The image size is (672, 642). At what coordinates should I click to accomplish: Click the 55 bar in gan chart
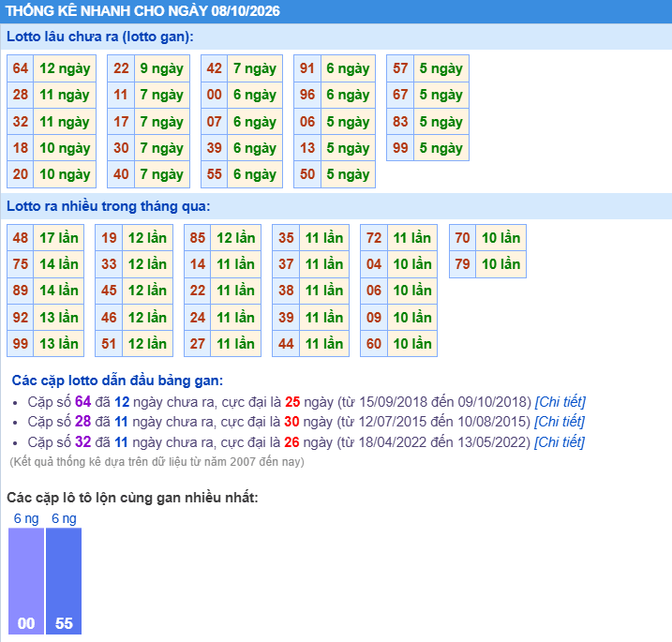(x=64, y=581)
